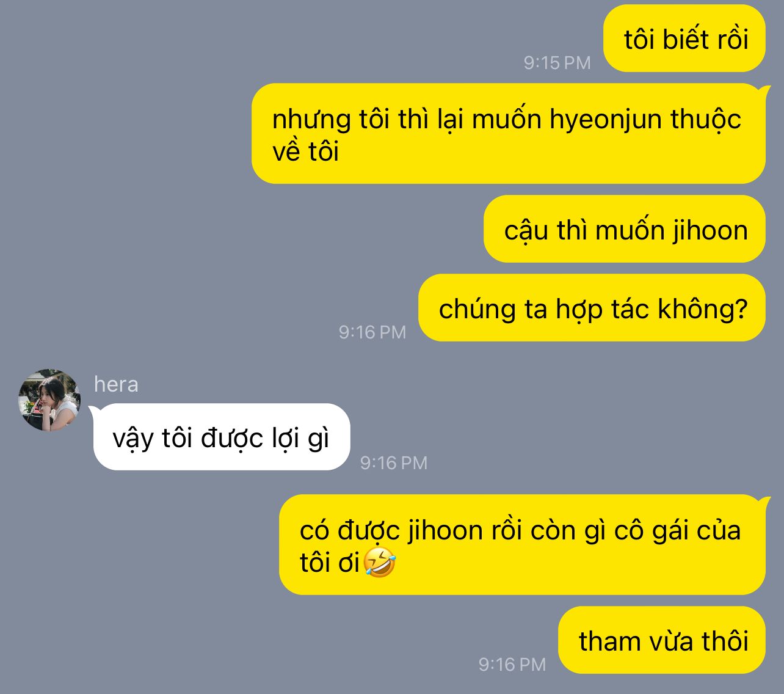Tap the sender name hera
Screen dimensions: 784x694
(116, 384)
